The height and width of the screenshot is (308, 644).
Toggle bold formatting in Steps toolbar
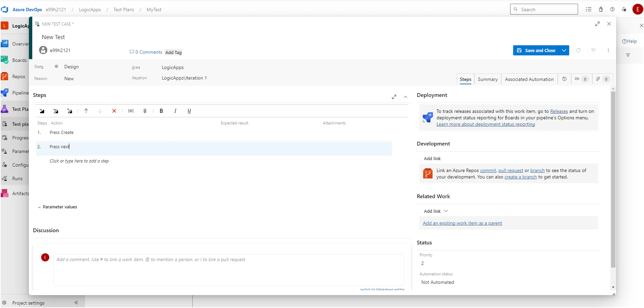[161, 111]
